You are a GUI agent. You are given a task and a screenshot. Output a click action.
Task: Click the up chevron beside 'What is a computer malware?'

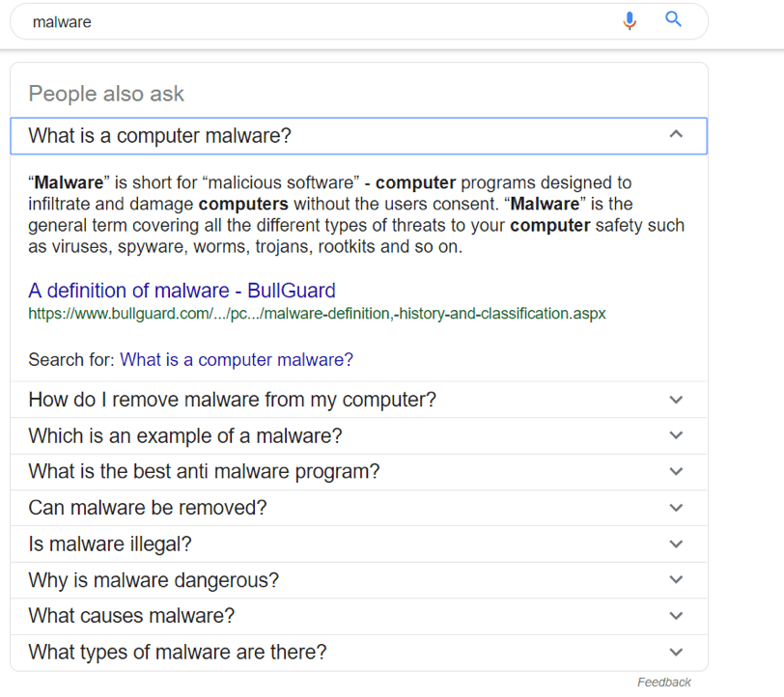(x=676, y=135)
